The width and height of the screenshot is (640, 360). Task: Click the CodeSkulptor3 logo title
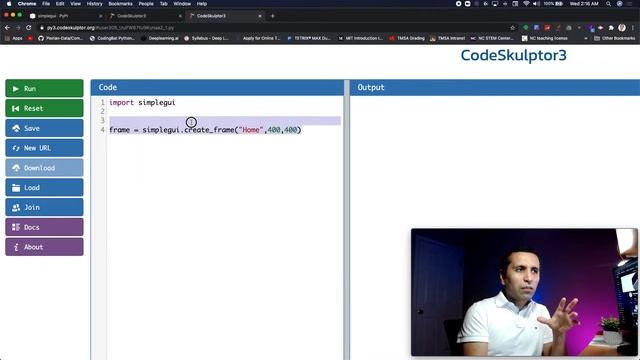513,55
